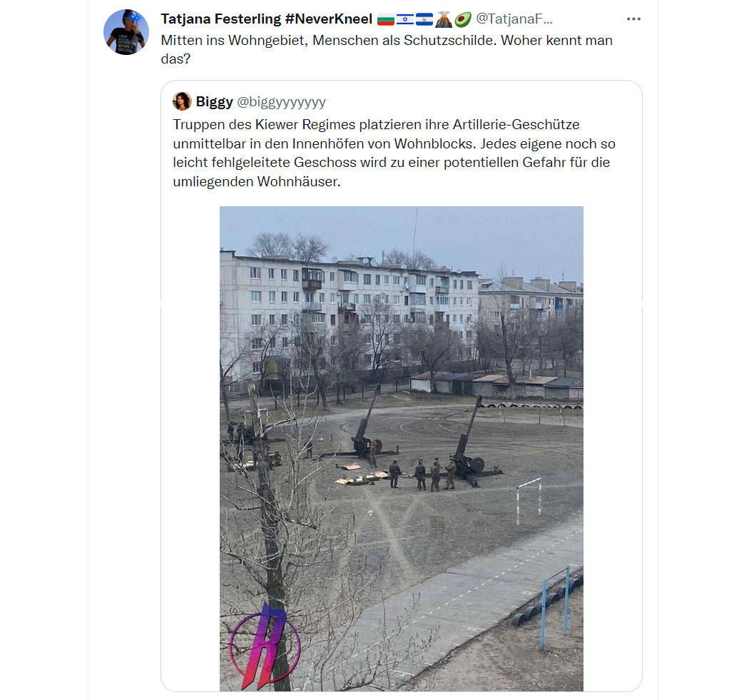Open the @biggyyyyyyy handle link
The image size is (749, 700).
click(281, 102)
